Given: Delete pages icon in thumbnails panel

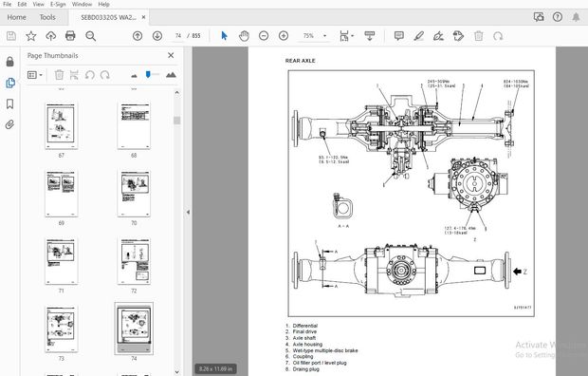Looking at the screenshot, I should click(x=59, y=75).
